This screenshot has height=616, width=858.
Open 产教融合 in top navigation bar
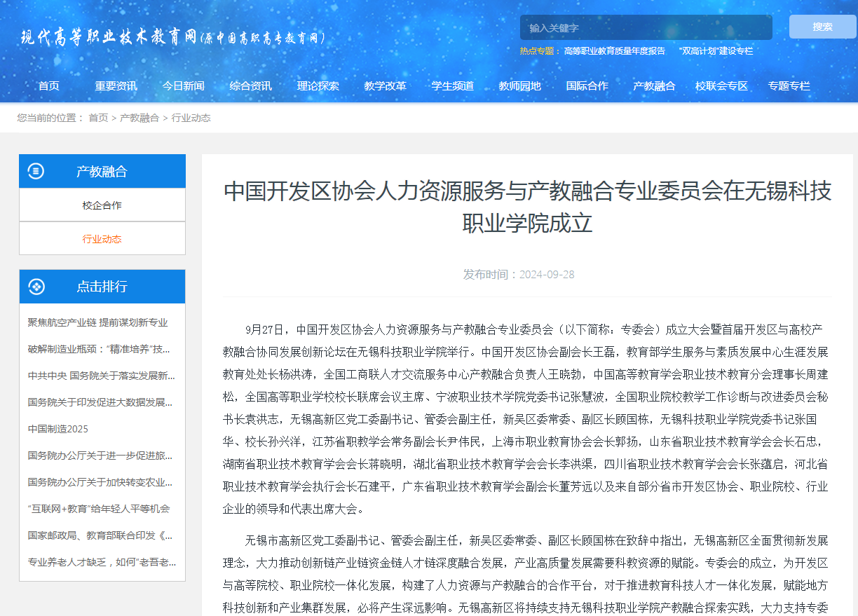pos(655,86)
